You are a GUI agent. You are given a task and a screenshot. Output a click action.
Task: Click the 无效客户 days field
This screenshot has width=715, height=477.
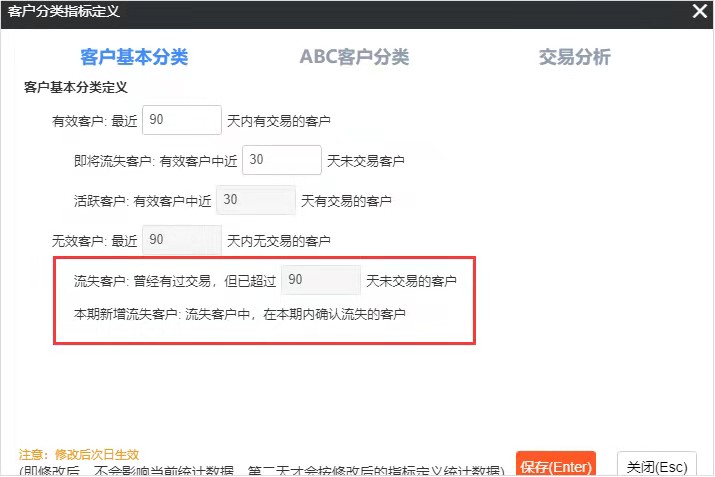[x=182, y=240]
